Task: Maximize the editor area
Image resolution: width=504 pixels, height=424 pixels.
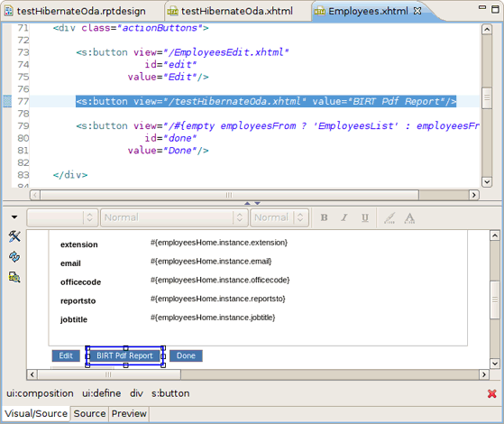Action: tap(496, 9)
